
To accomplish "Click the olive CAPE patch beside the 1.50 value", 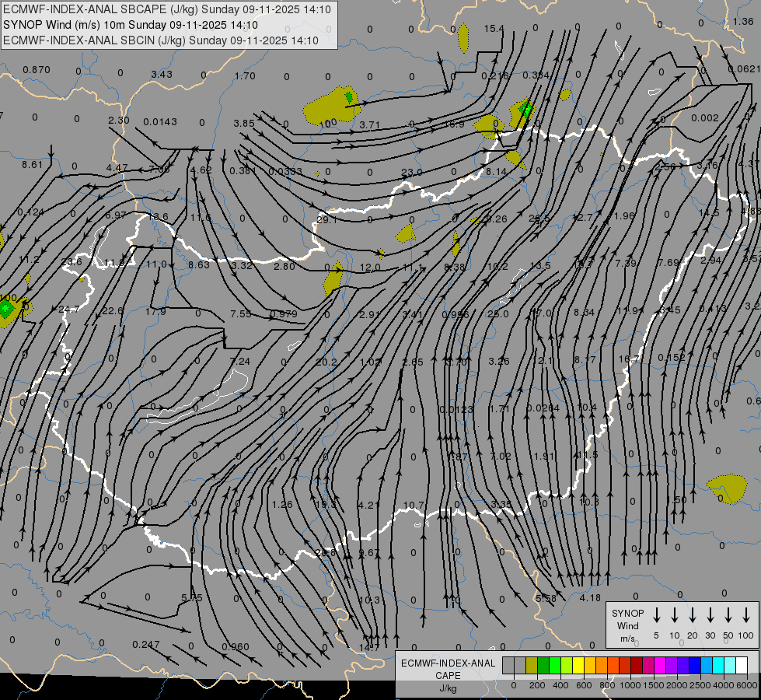I will coord(727,488).
